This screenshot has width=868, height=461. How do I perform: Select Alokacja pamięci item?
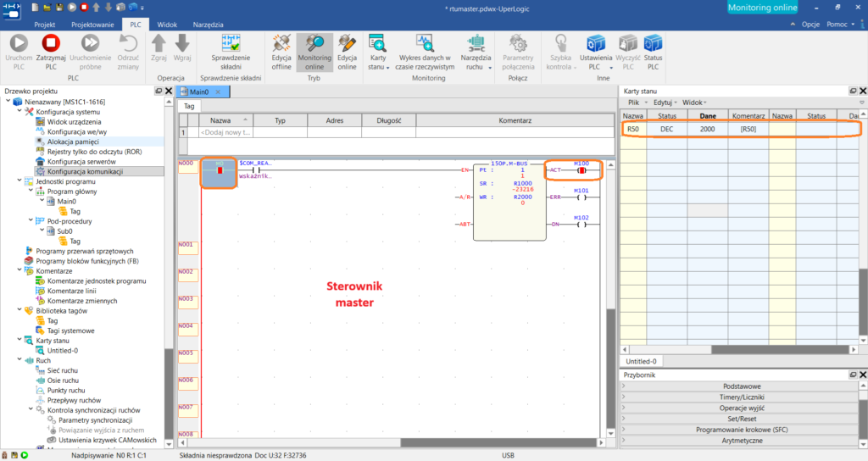coord(73,142)
